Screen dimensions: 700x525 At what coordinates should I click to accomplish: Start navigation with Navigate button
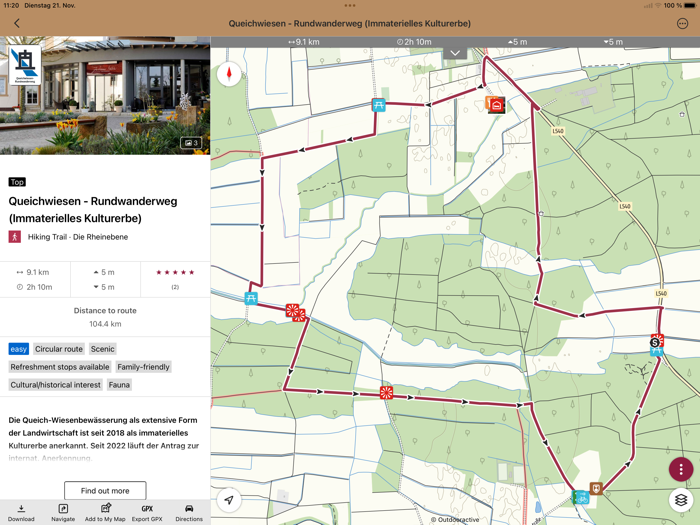coord(63,513)
